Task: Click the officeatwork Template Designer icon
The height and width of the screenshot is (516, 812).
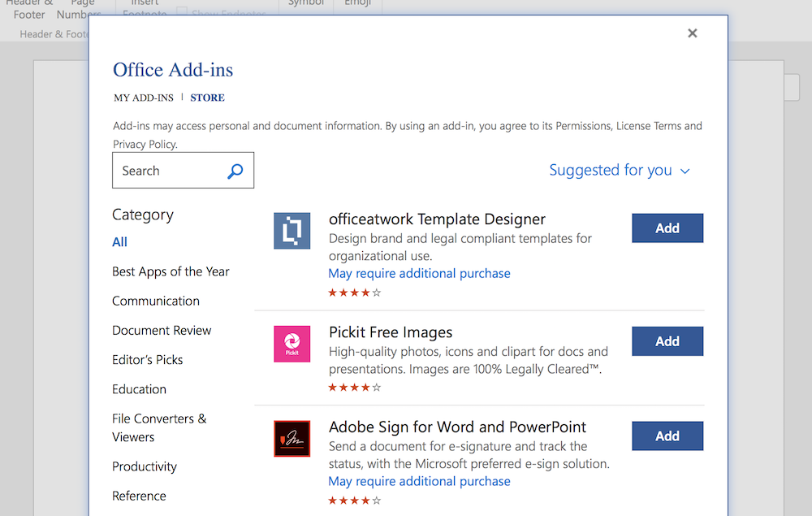Action: pos(292,230)
